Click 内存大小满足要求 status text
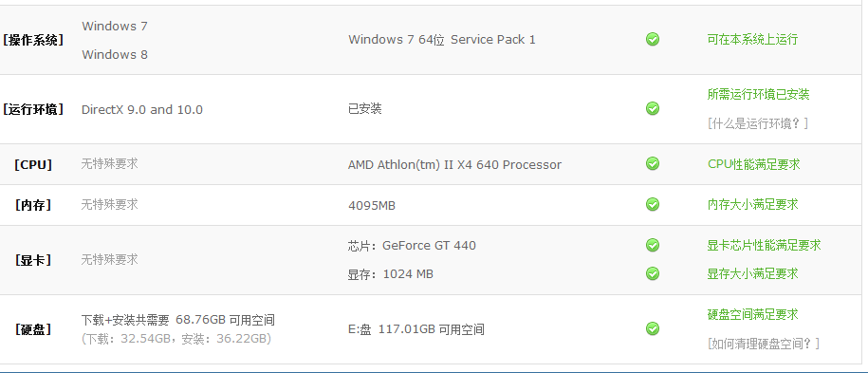 752,204
